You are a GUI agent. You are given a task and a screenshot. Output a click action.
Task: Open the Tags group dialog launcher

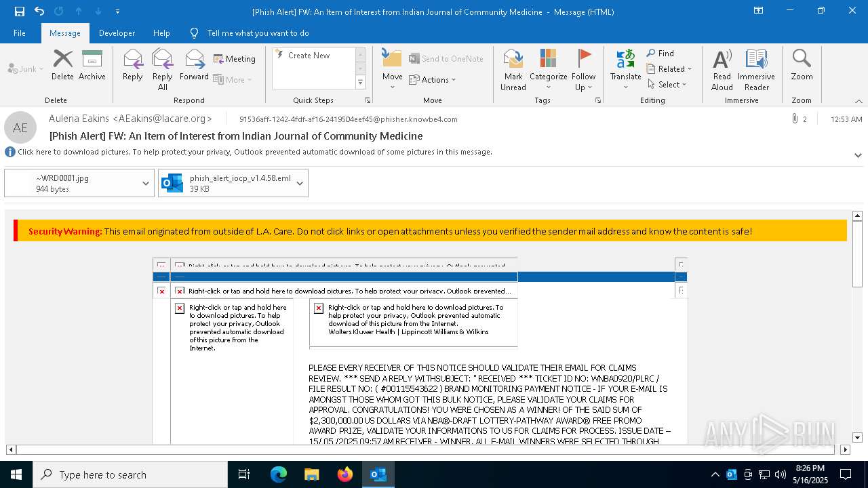pos(598,100)
